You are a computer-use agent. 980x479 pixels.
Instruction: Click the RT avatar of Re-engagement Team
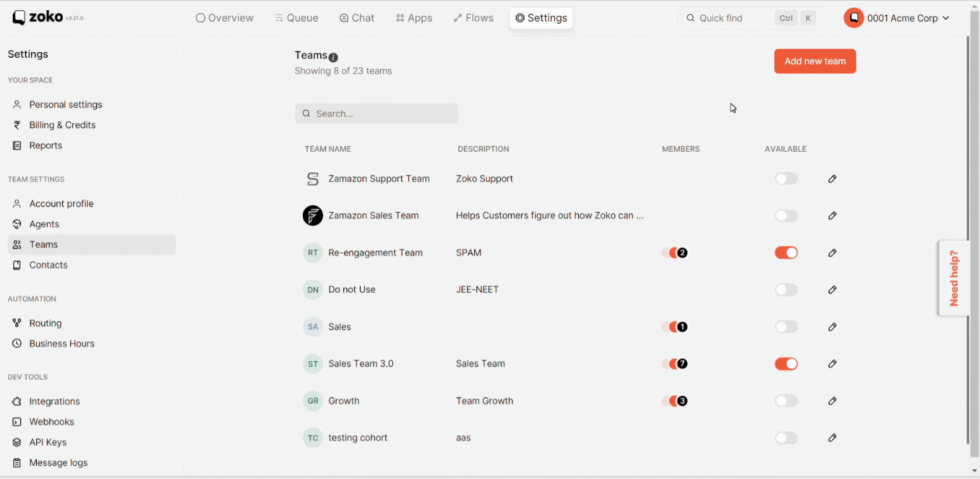point(313,253)
